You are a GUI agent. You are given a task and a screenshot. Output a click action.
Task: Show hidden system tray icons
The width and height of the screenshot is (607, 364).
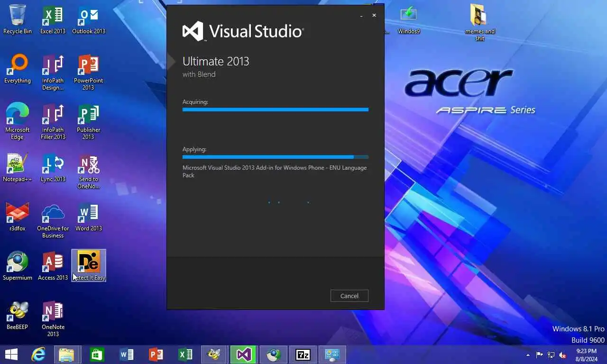pyautogui.click(x=528, y=355)
